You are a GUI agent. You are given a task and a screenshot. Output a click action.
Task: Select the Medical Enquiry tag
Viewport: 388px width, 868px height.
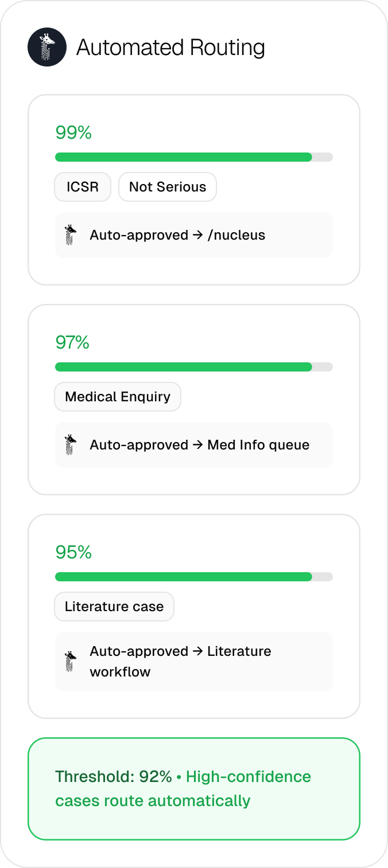coord(118,397)
